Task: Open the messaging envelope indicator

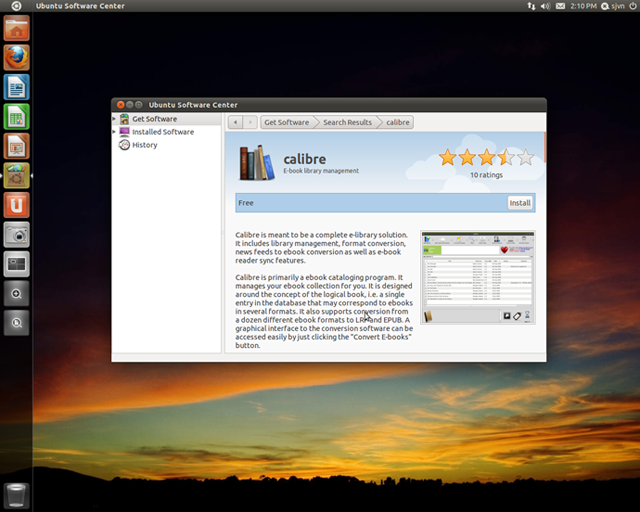Action: 560,6
